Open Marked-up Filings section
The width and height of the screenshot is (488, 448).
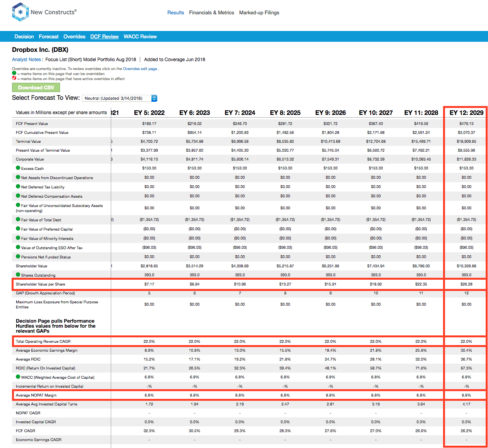click(259, 13)
